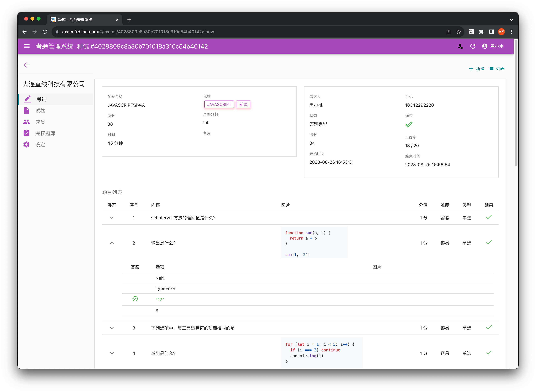The height and width of the screenshot is (392, 536).
Task: Open the 黑小木 user account menu
Action: click(x=492, y=46)
